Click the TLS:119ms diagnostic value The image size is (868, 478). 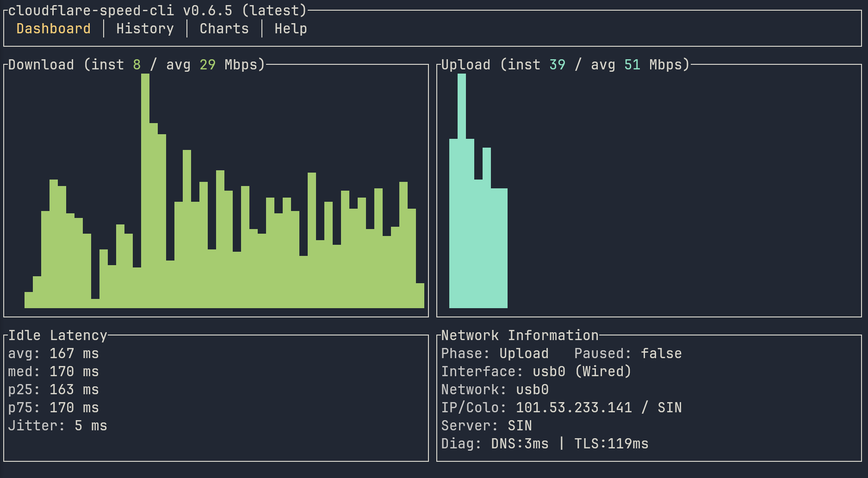[611, 444]
